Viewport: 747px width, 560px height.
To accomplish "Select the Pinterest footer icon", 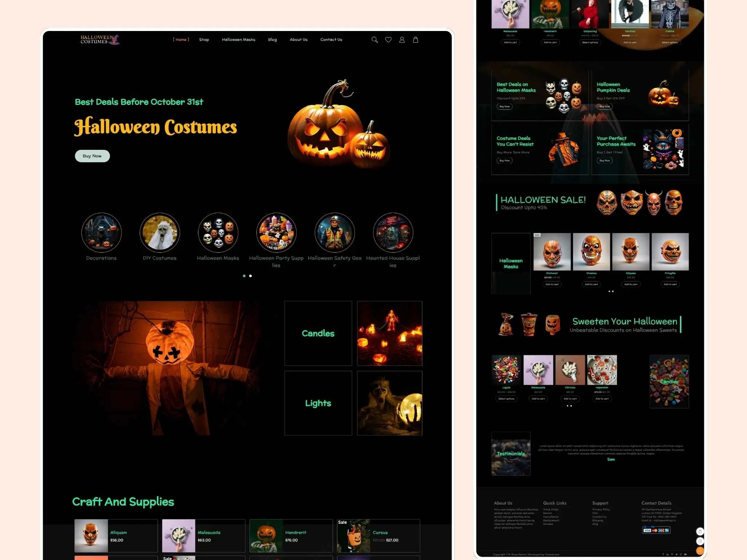I will (x=672, y=554).
